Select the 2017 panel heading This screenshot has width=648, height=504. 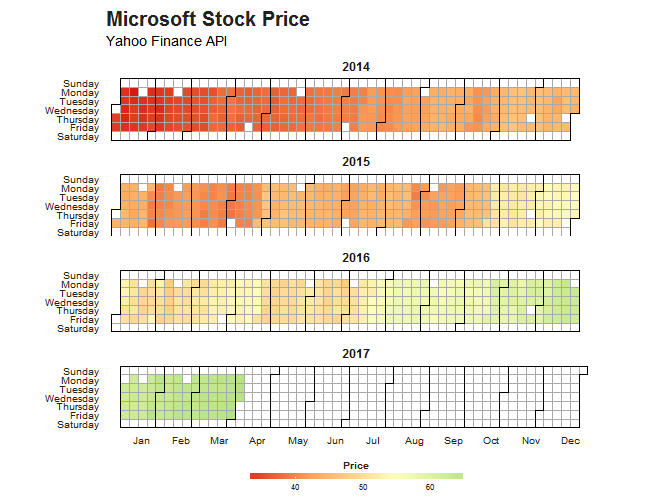click(x=356, y=354)
